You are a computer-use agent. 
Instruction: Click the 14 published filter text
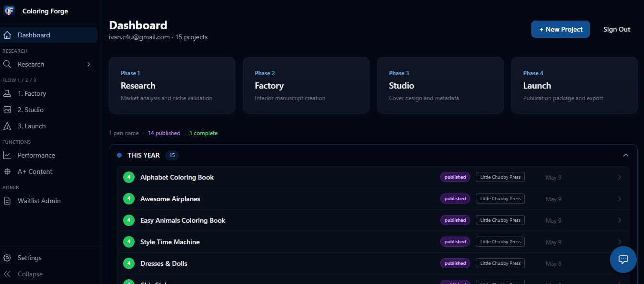coord(164,133)
